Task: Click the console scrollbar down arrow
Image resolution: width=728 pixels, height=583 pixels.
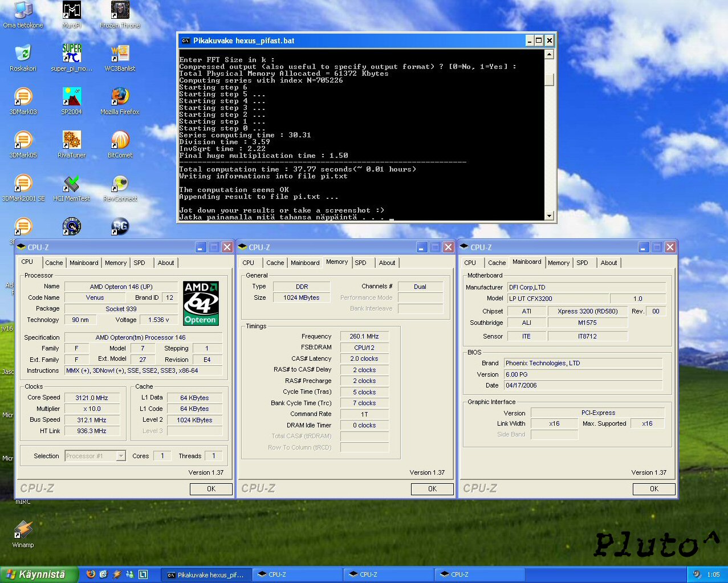Action: [x=550, y=216]
